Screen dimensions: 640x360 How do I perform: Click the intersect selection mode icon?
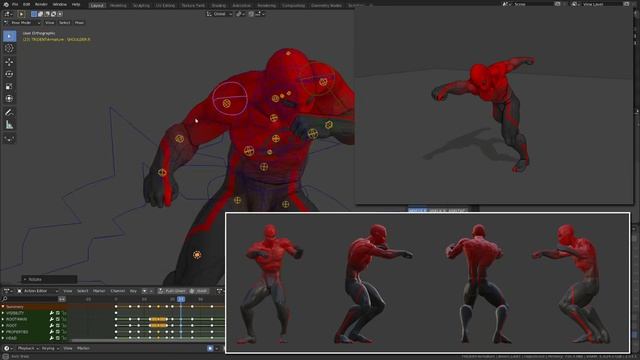[x=60, y=14]
